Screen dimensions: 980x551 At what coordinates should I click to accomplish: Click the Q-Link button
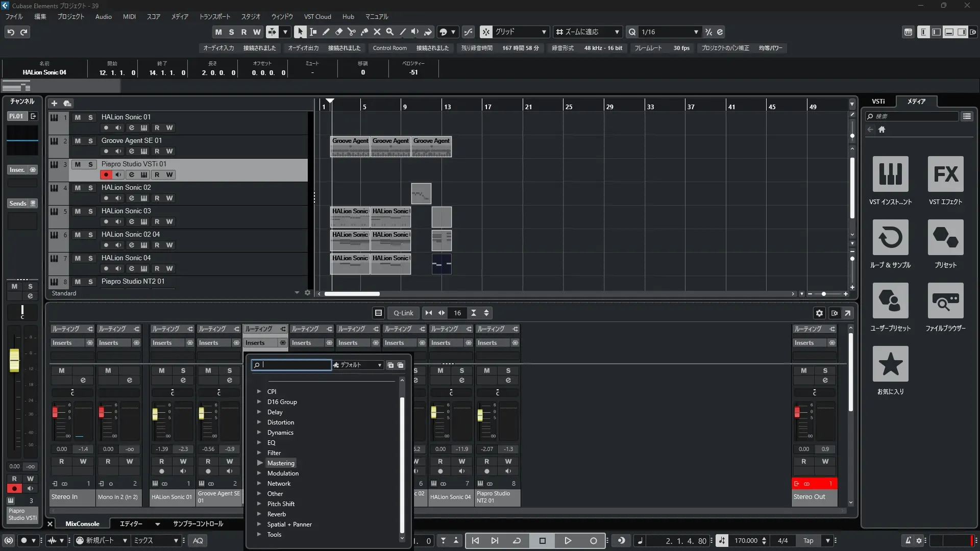click(403, 313)
